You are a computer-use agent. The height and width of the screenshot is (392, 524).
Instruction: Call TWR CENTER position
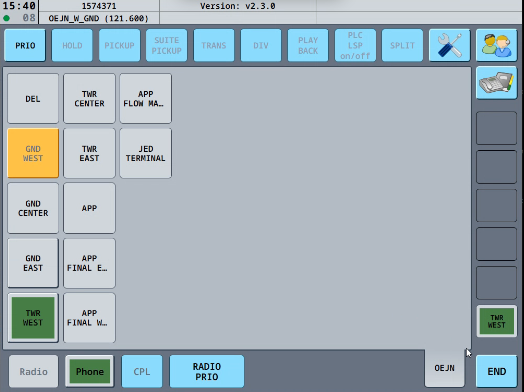pyautogui.click(x=89, y=99)
